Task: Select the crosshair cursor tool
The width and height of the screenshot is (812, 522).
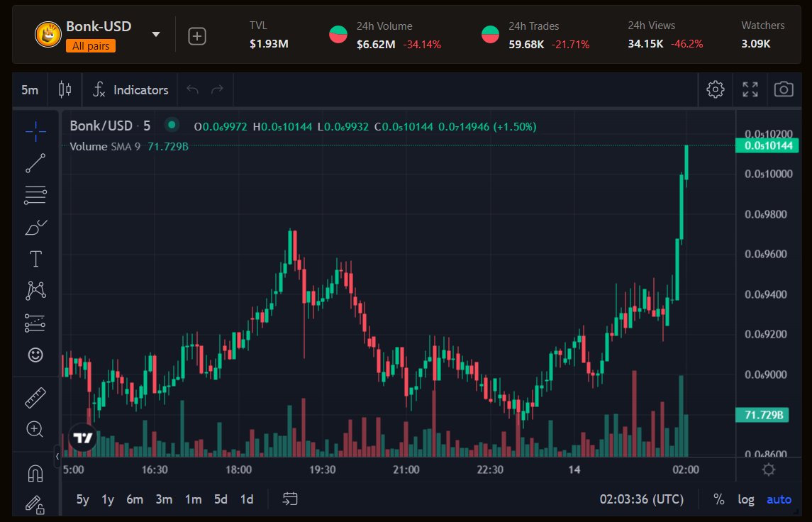Action: 35,131
